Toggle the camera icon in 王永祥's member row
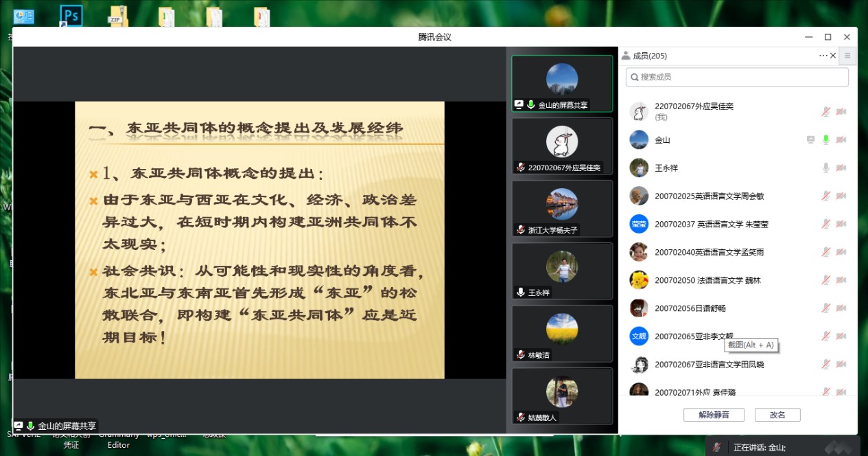The height and width of the screenshot is (456, 868). pos(841,168)
